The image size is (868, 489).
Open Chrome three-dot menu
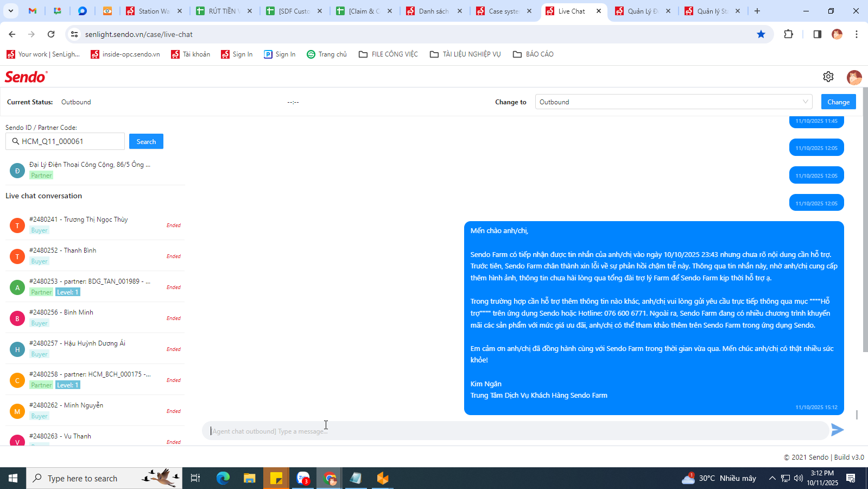click(x=857, y=34)
